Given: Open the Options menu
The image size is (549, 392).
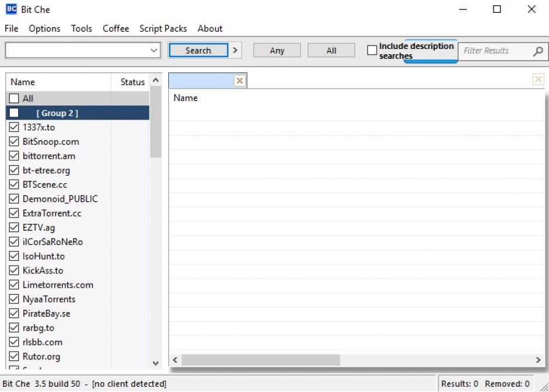Looking at the screenshot, I should (44, 29).
